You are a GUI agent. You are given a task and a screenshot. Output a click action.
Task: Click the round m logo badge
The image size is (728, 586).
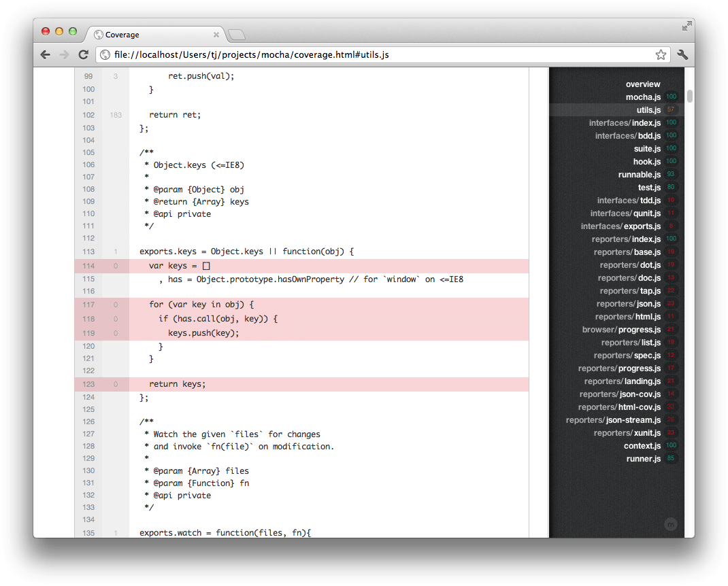coord(670,524)
